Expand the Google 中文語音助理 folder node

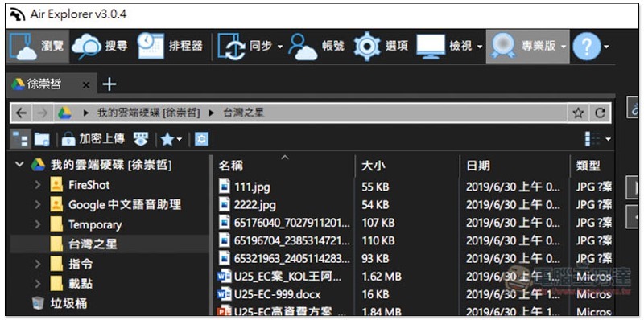[x=38, y=204]
